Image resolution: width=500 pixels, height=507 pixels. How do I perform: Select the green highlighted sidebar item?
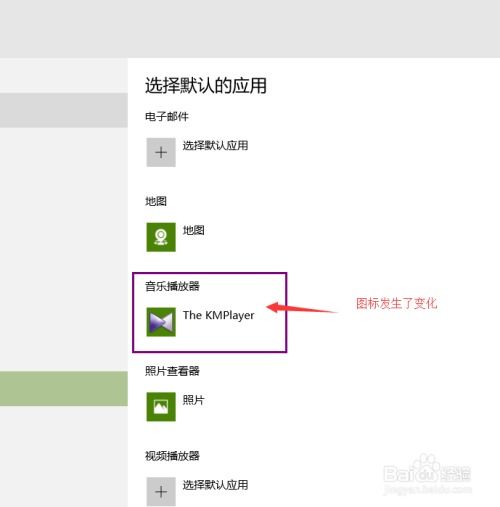pyautogui.click(x=64, y=389)
